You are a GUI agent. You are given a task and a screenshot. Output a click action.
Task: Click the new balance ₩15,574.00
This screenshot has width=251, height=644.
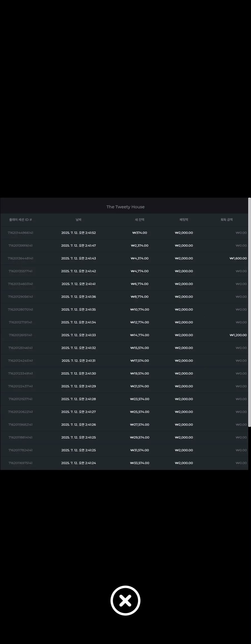(x=140, y=348)
